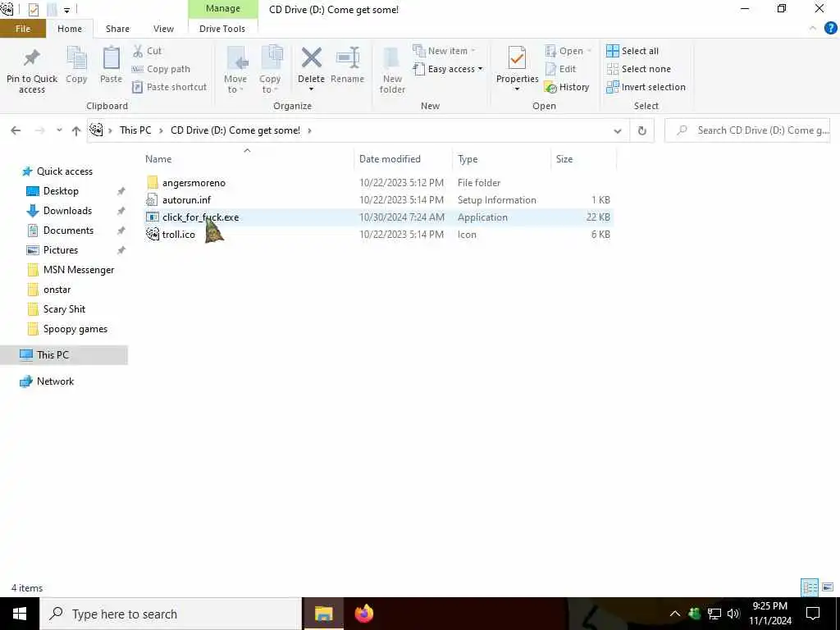Open the New item dropdown

click(x=444, y=51)
